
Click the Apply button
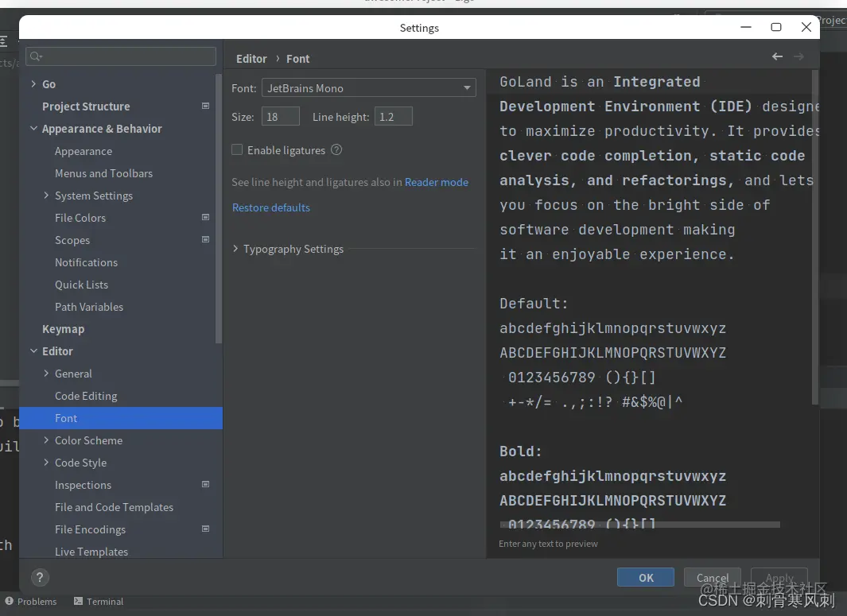pyautogui.click(x=779, y=577)
